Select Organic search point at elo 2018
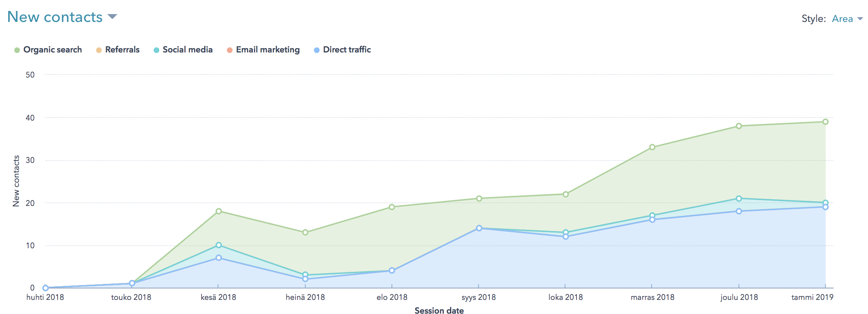The width and height of the screenshot is (868, 314). coord(392,207)
